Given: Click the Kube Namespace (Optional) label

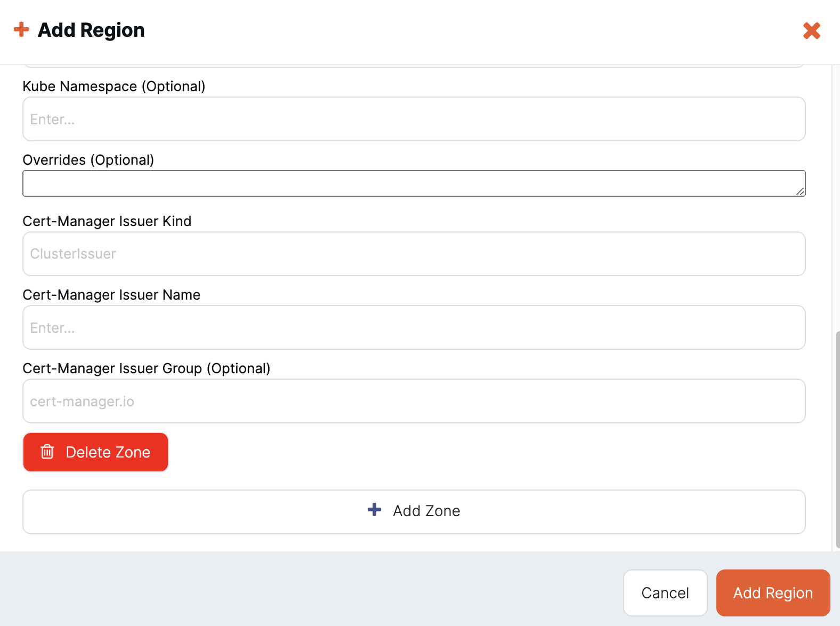Looking at the screenshot, I should [x=114, y=86].
